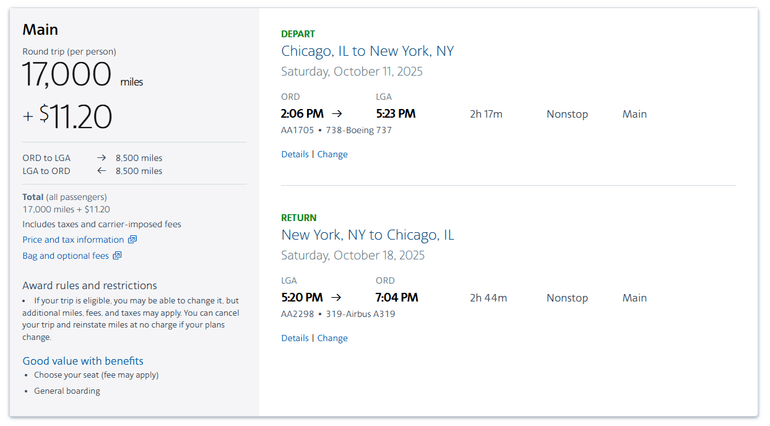View Details for the return flight

click(295, 338)
